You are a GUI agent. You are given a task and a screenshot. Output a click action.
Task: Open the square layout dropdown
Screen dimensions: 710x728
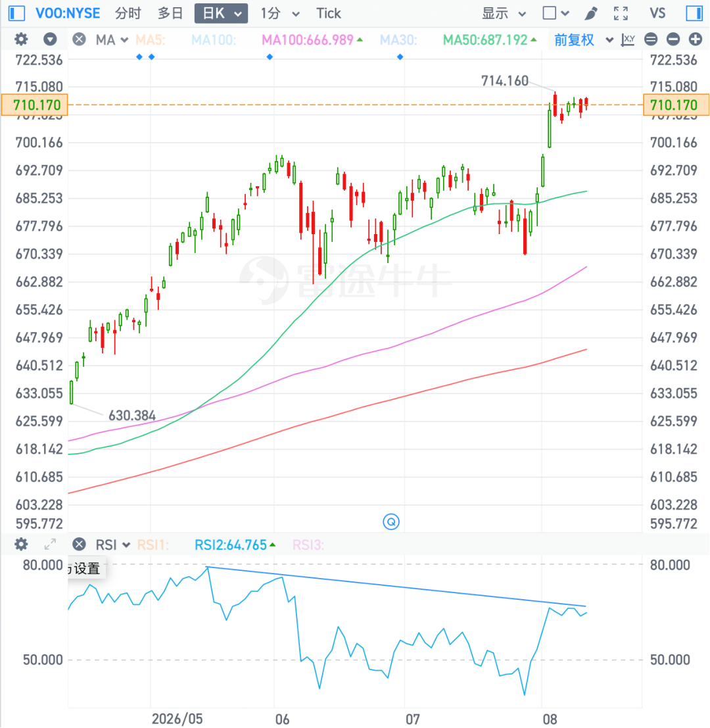[x=556, y=13]
